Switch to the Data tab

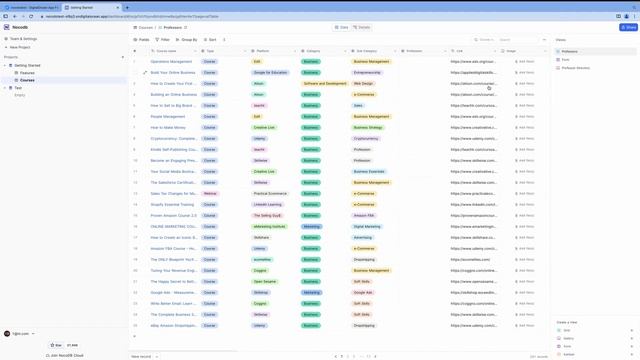(x=341, y=27)
